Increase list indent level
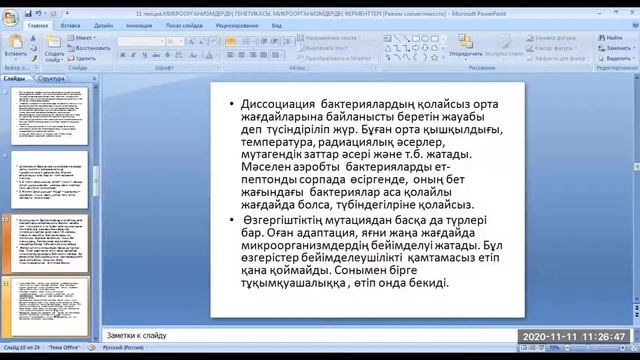Viewport: 640px width, 360px height. pyautogui.click(x=275, y=42)
